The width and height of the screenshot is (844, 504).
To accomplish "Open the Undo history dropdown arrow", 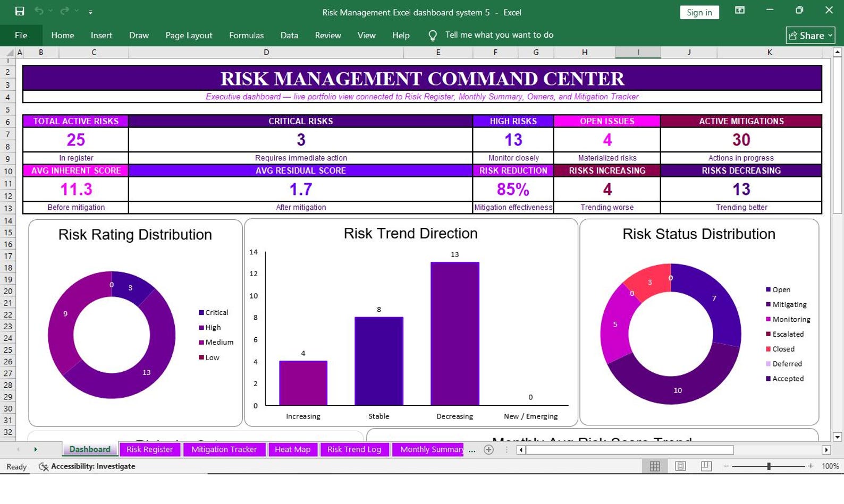I will pos(50,11).
